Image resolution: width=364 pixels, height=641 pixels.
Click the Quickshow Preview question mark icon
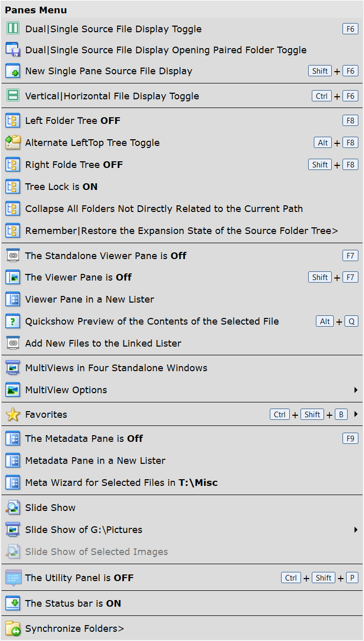(12, 321)
